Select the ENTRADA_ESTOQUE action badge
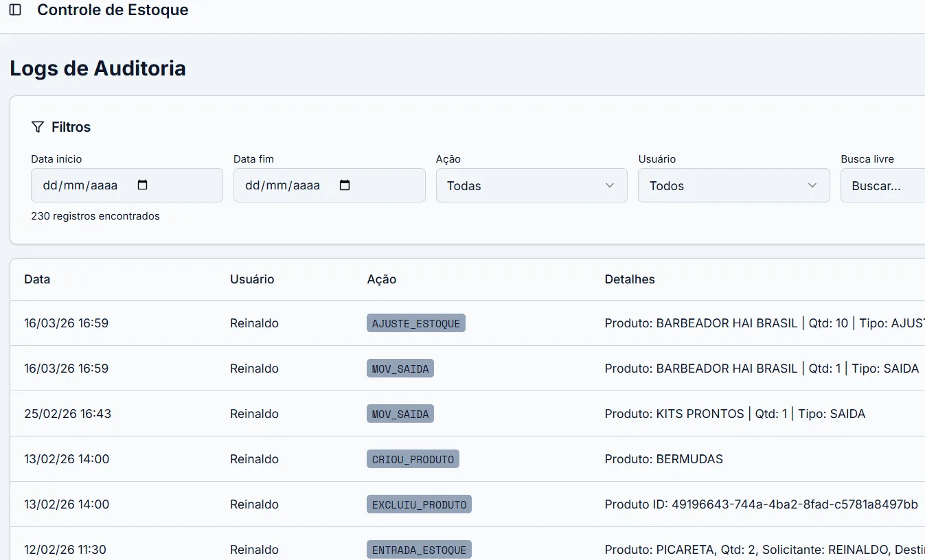Screen dimensions: 925x560 419,550
